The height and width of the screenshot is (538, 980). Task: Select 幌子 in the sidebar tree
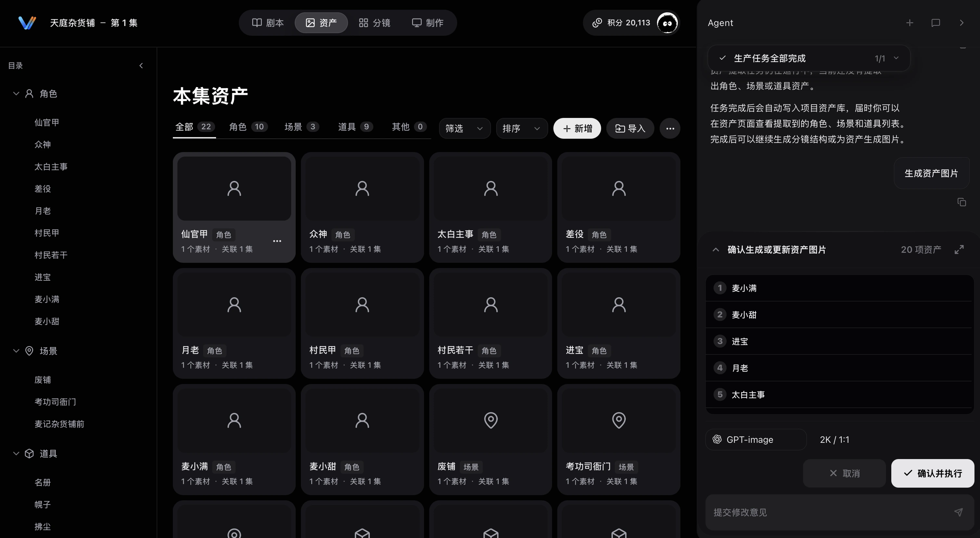tap(43, 505)
